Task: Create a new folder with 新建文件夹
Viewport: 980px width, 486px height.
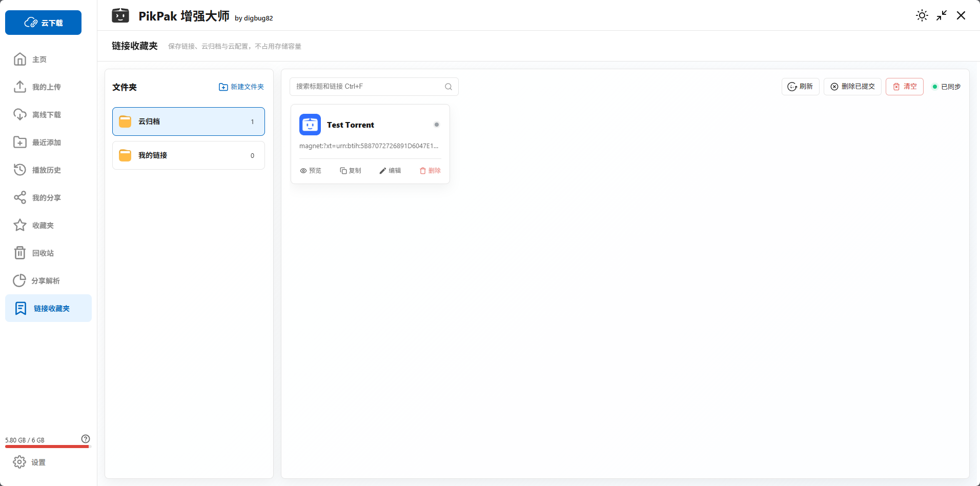Action: point(241,87)
